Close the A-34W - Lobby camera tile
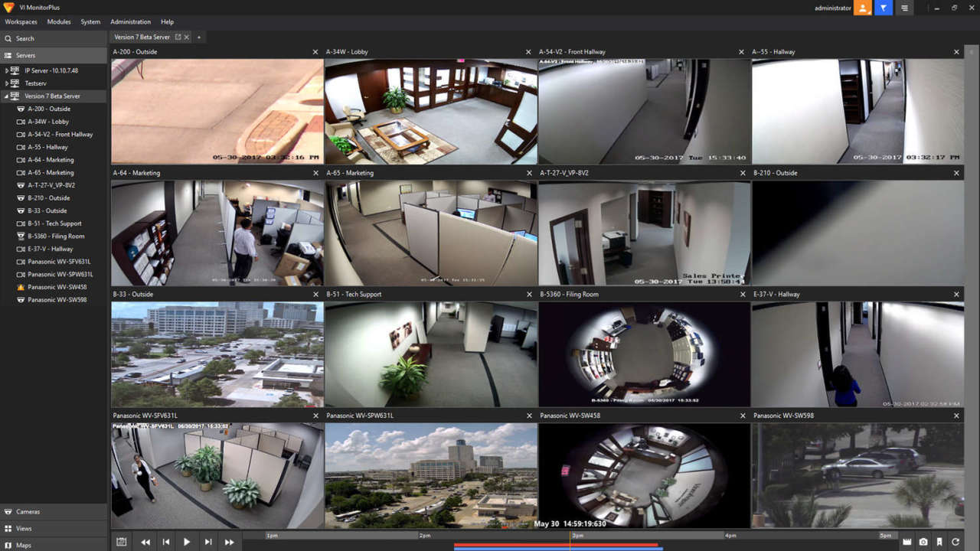980x551 pixels. pyautogui.click(x=528, y=52)
